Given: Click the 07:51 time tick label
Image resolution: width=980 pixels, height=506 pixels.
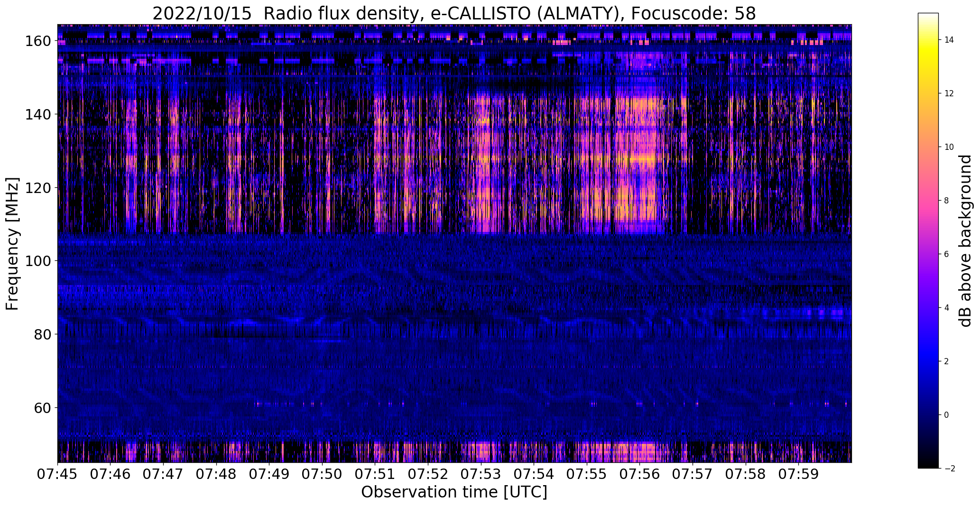Looking at the screenshot, I should click(x=375, y=474).
